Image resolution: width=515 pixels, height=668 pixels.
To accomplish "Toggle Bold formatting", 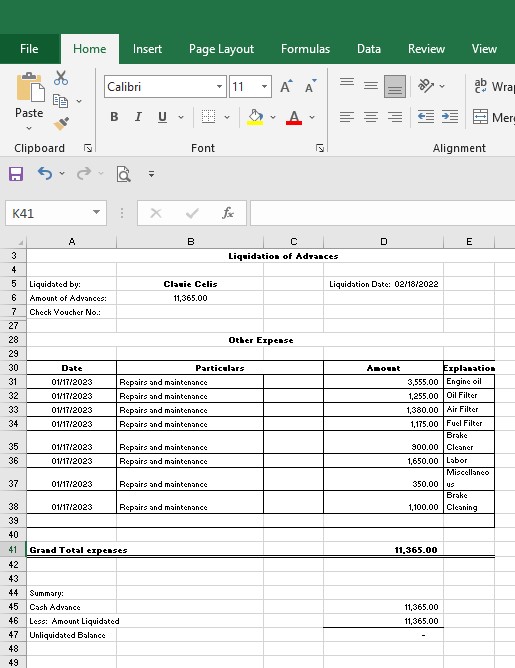I will (x=114, y=117).
